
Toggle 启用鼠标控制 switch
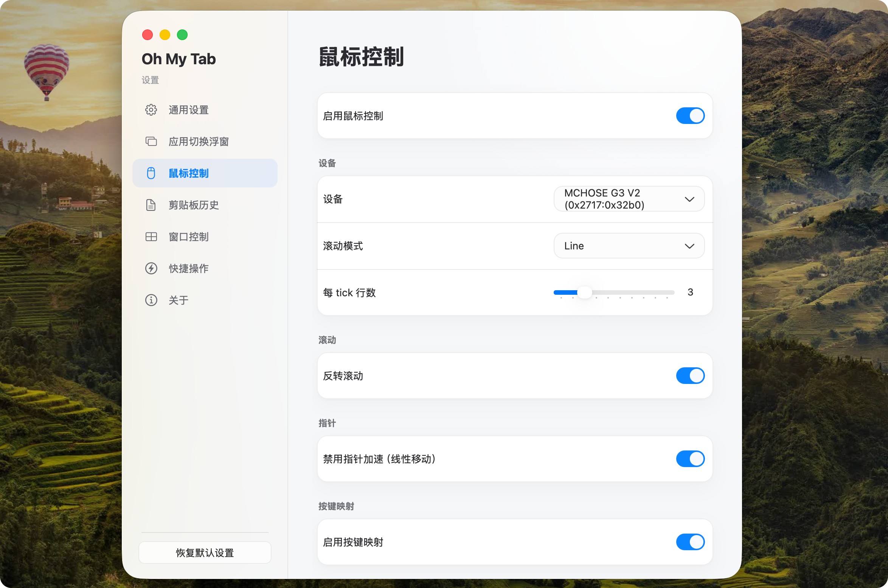point(690,116)
